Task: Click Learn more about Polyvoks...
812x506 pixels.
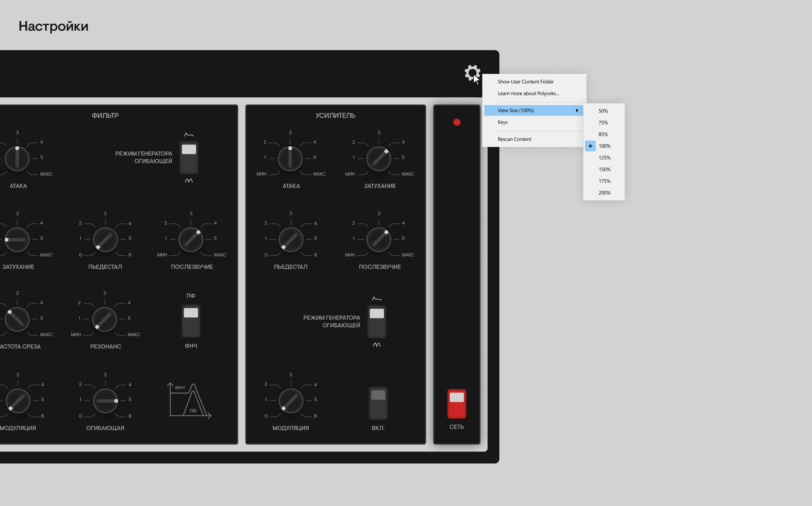Action: (528, 93)
